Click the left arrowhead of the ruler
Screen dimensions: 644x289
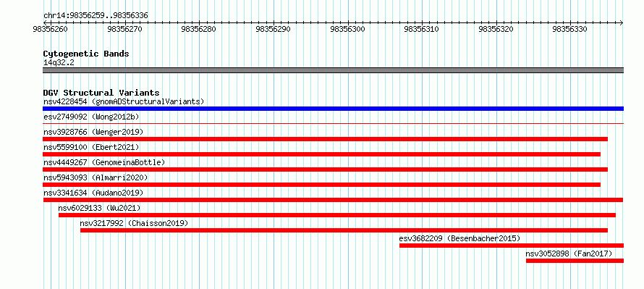tap(45, 22)
